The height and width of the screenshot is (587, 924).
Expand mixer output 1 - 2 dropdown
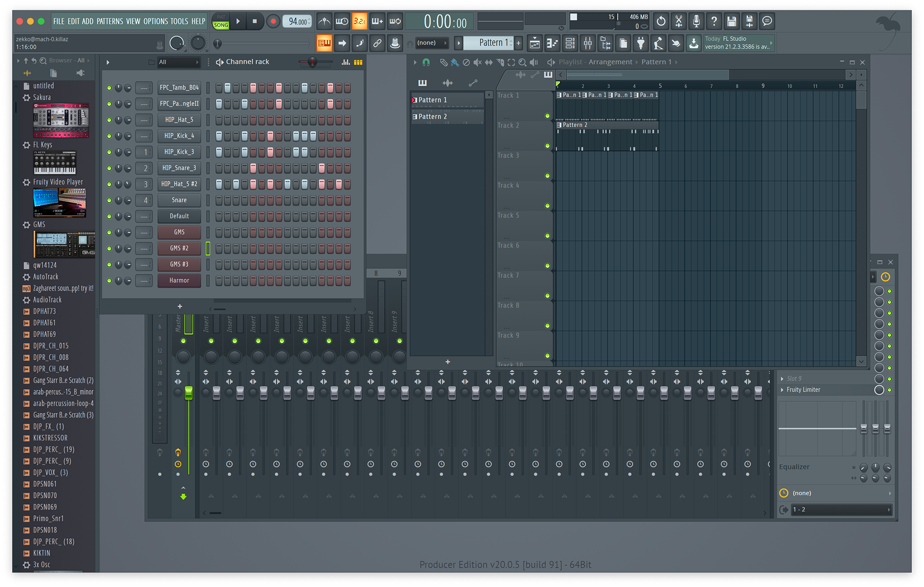pos(841,509)
